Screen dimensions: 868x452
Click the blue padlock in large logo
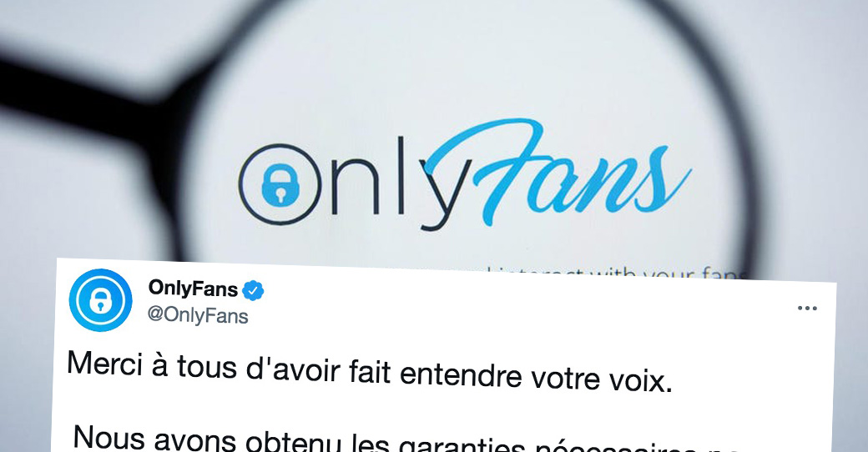point(280,185)
